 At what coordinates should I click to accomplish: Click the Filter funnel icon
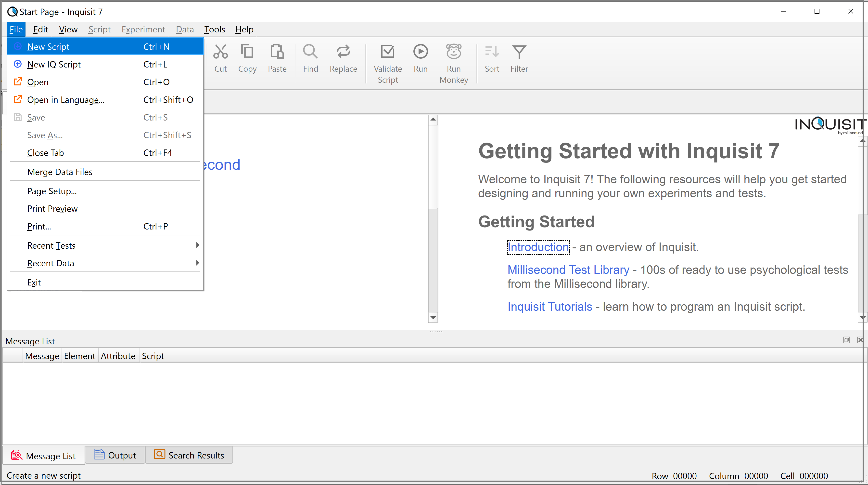point(519,52)
